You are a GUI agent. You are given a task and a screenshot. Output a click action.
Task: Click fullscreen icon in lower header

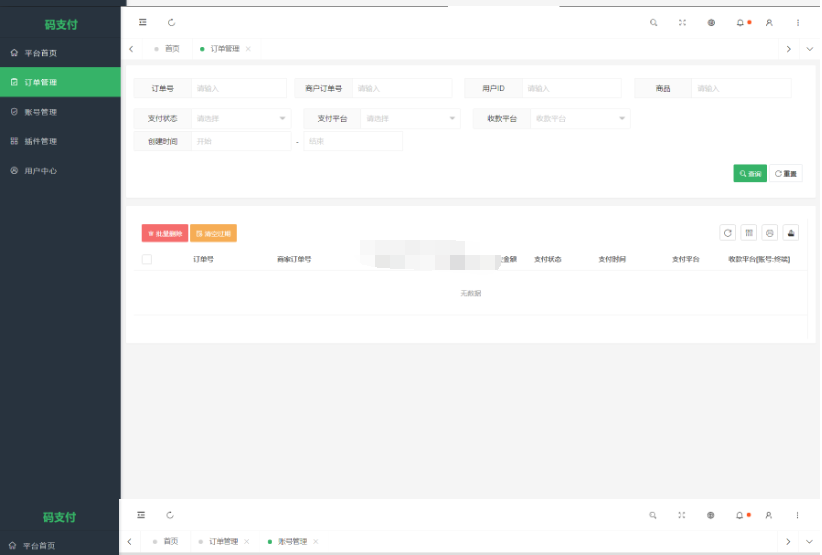[x=682, y=515]
